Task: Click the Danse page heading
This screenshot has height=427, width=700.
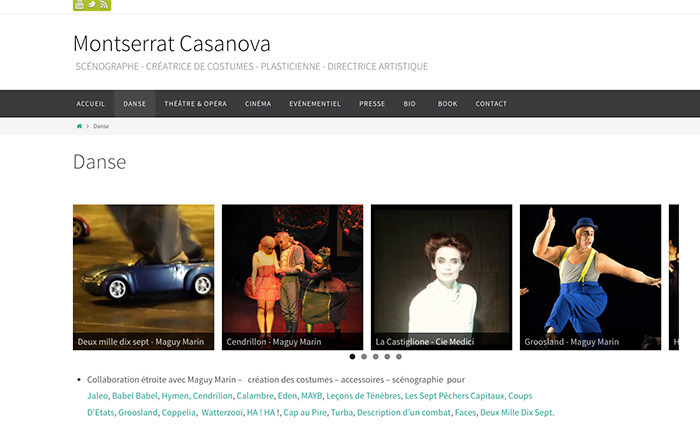Action: point(100,162)
